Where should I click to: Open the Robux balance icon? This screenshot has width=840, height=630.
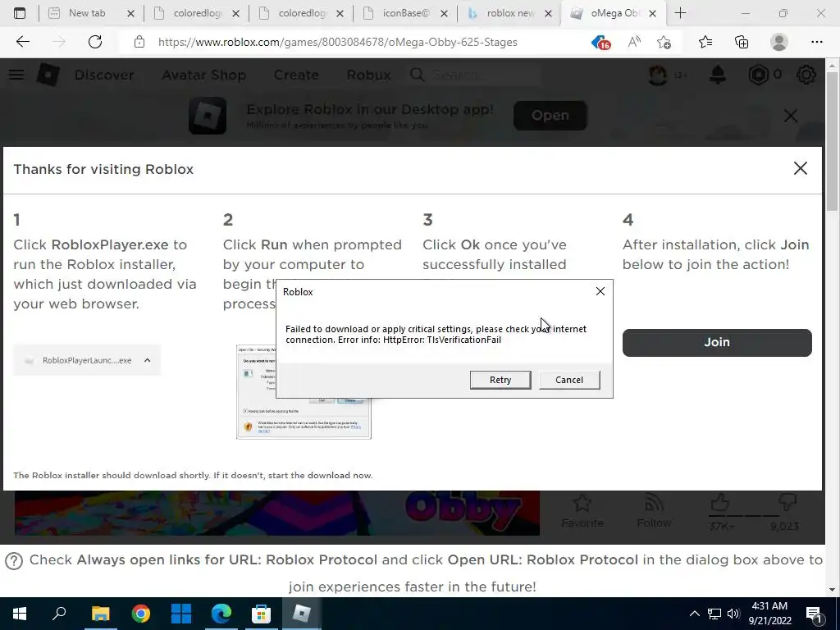[759, 75]
